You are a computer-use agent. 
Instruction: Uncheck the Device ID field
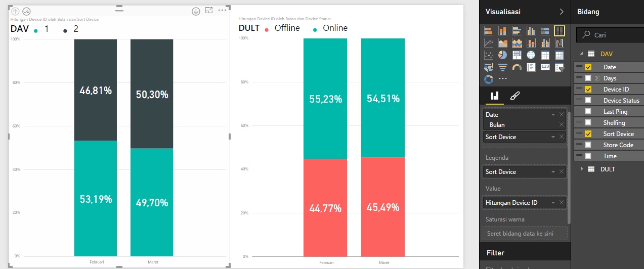coord(588,89)
